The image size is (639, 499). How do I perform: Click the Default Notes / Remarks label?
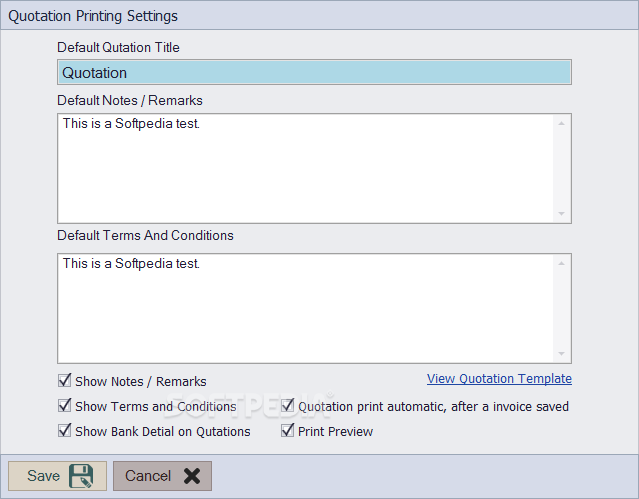(130, 100)
